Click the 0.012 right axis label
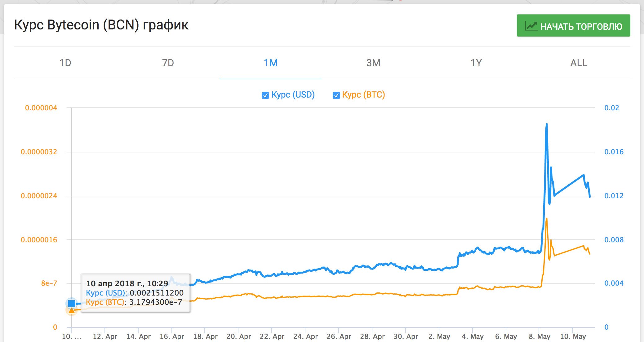Image resolution: width=644 pixels, height=342 pixels. [x=614, y=196]
